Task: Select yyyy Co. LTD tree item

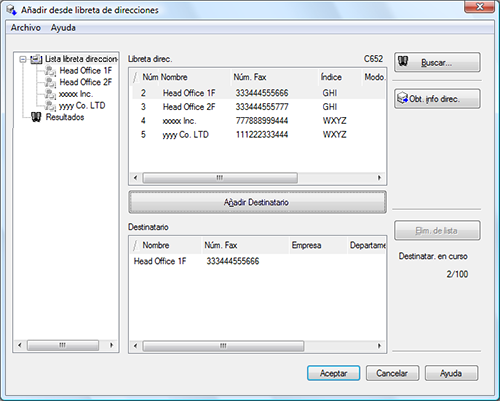Action: tap(82, 105)
